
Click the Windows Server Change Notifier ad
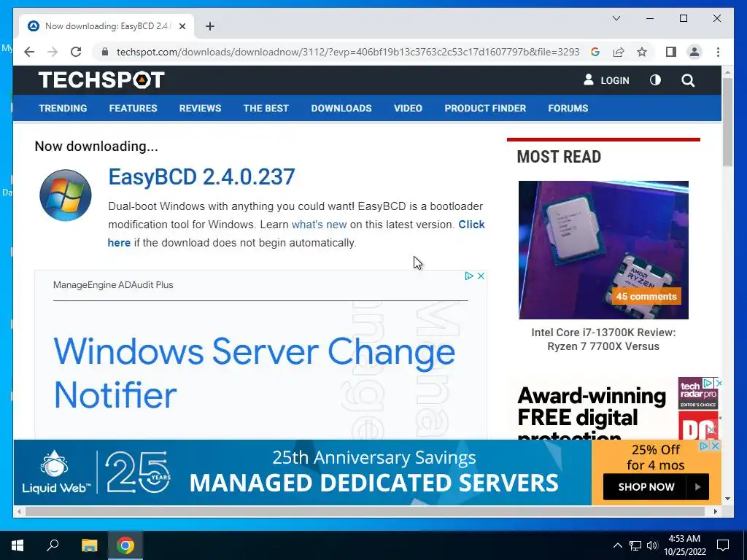(x=255, y=373)
